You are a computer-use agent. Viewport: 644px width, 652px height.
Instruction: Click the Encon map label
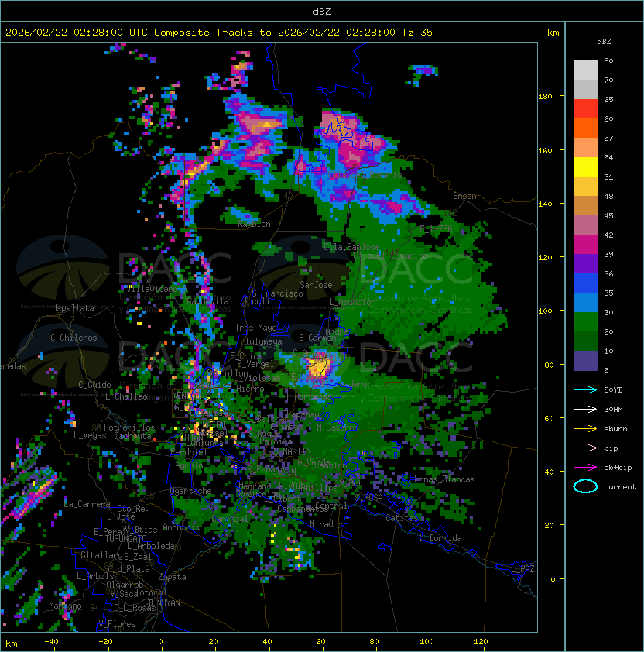[464, 196]
